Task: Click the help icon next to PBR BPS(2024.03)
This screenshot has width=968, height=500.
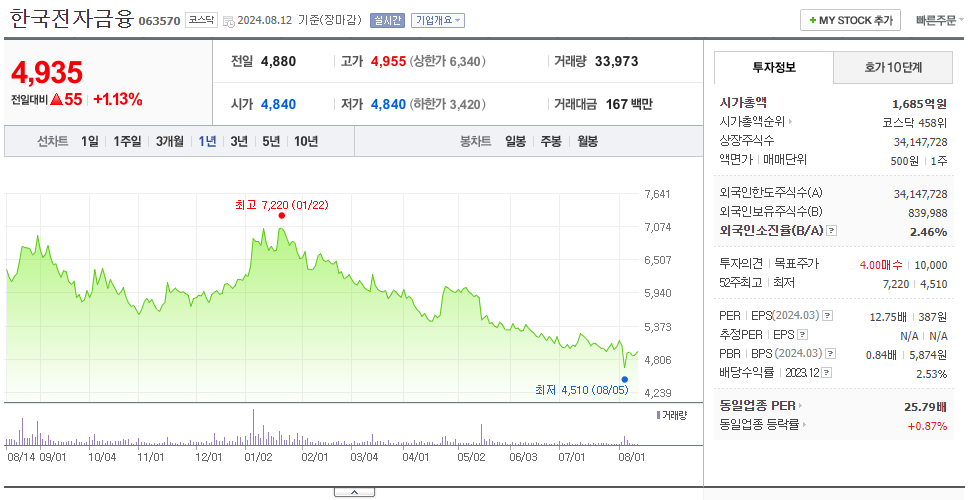Action: [x=831, y=354]
